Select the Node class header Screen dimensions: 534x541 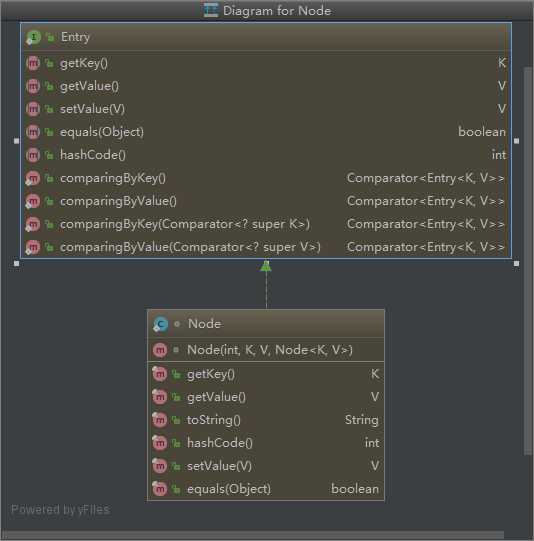pos(266,324)
